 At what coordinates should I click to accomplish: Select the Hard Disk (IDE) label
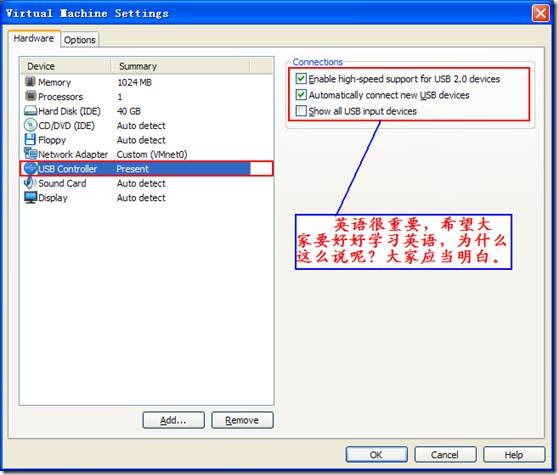click(x=69, y=111)
